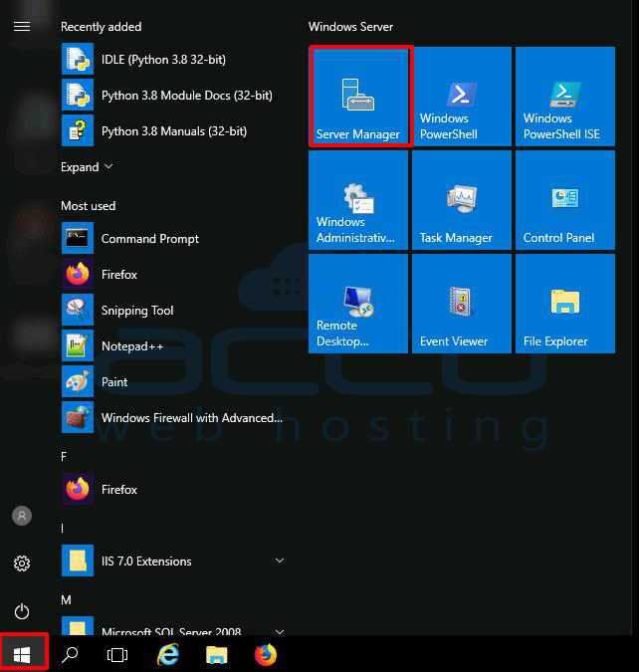
Task: Open the Windows Administrative Tools tile
Action: coord(358,200)
